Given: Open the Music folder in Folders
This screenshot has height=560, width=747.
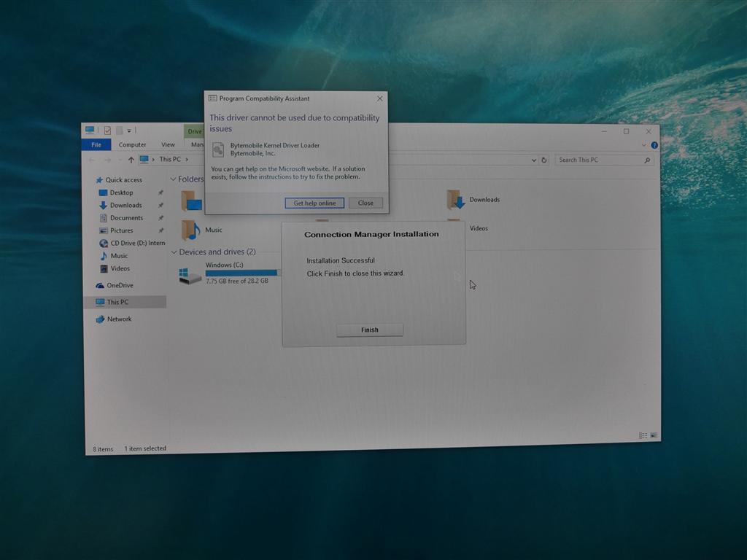Looking at the screenshot, I should (190, 230).
